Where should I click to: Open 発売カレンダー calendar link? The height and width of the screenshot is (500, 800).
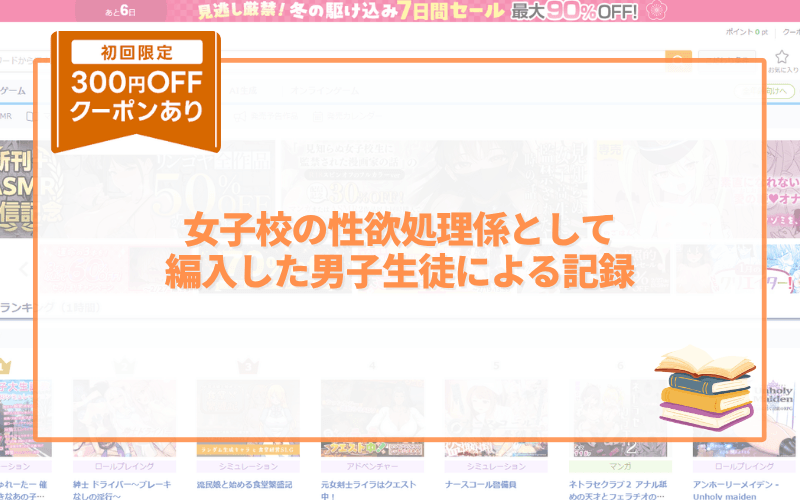[346, 116]
